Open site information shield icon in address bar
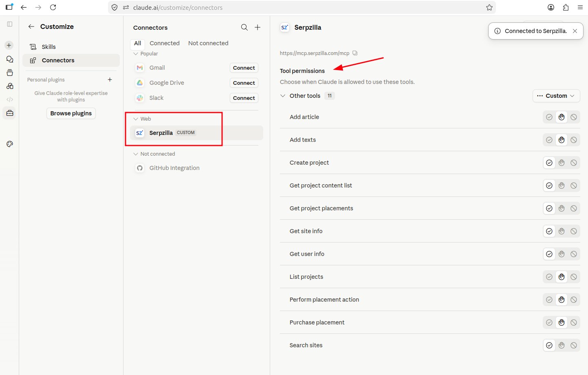This screenshot has height=375, width=588. tap(115, 7)
